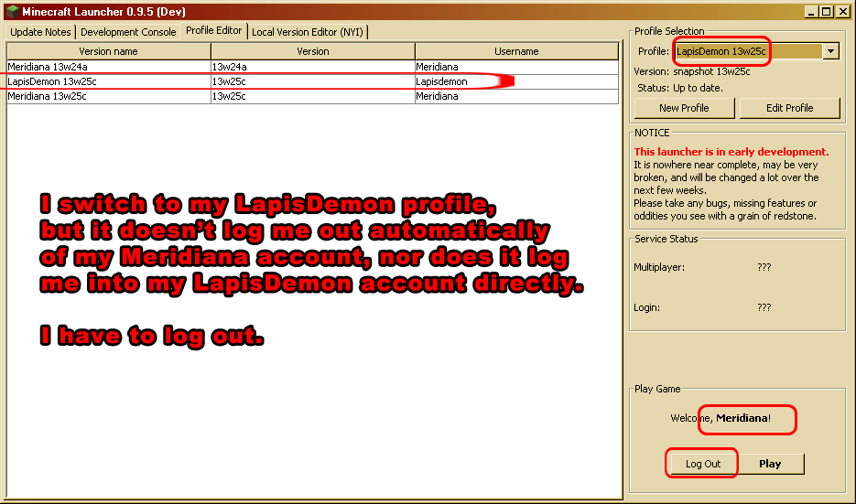Click the Edit Profile button
Screen dimensions: 856x504
789,108
